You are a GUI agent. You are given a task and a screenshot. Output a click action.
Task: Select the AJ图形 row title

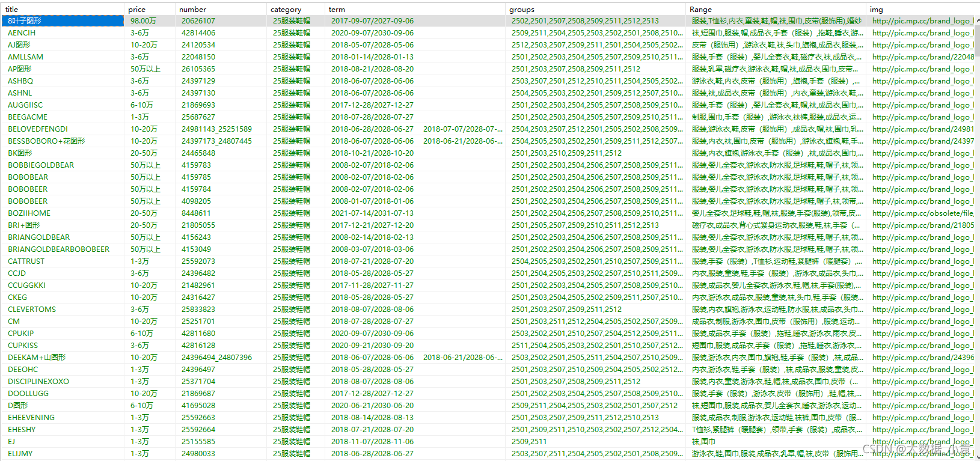click(x=63, y=45)
